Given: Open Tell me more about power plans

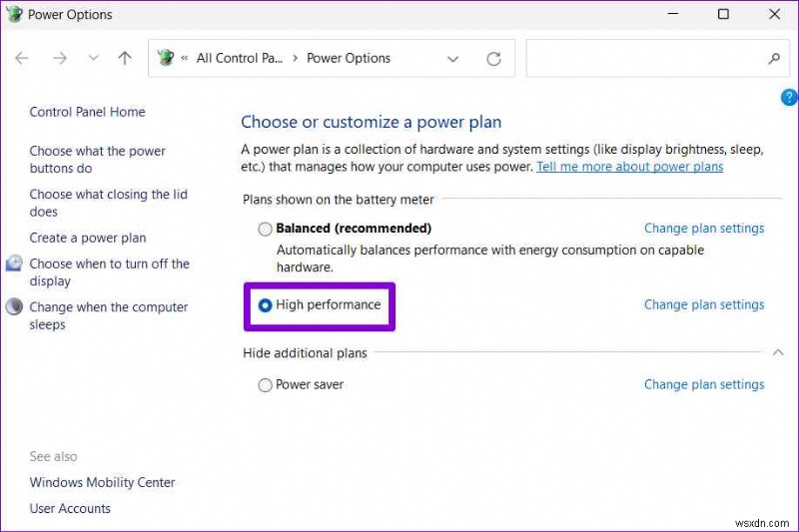Looking at the screenshot, I should pyautogui.click(x=630, y=167).
